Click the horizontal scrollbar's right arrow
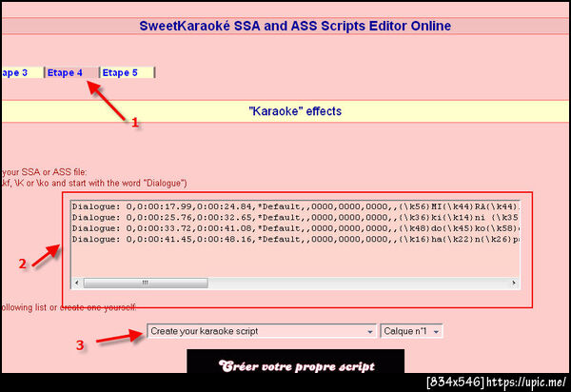Screen dimensions: 571x392 (514, 283)
